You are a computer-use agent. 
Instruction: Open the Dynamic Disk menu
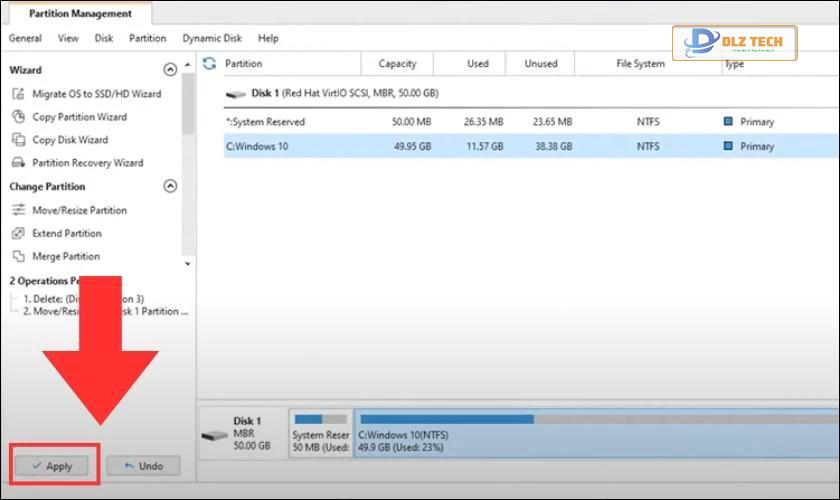[x=212, y=38]
